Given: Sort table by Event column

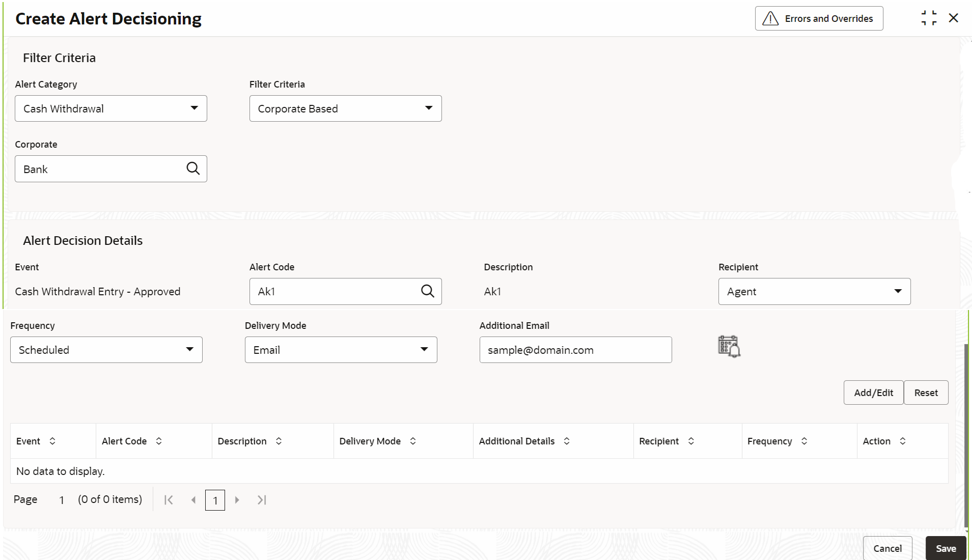Looking at the screenshot, I should point(52,441).
